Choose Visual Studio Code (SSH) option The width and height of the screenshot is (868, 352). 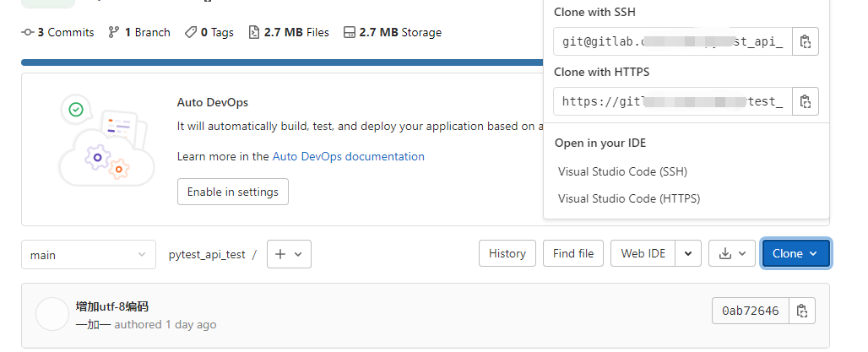(x=622, y=171)
